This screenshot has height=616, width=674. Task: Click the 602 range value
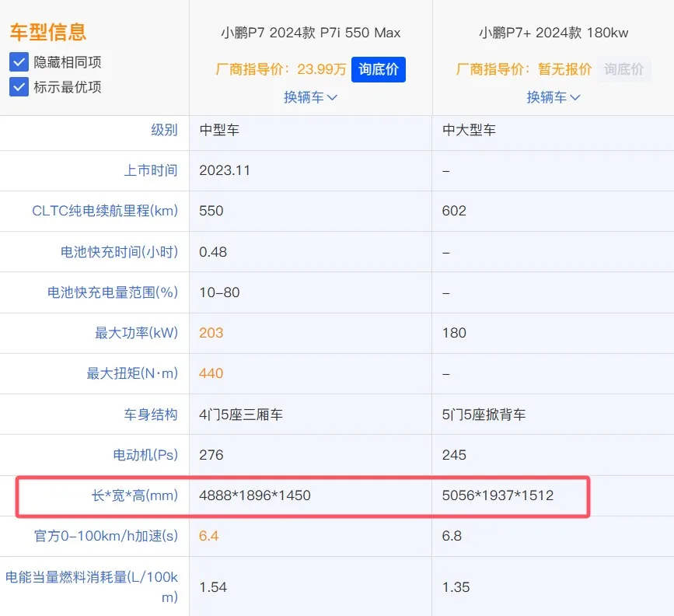click(454, 211)
